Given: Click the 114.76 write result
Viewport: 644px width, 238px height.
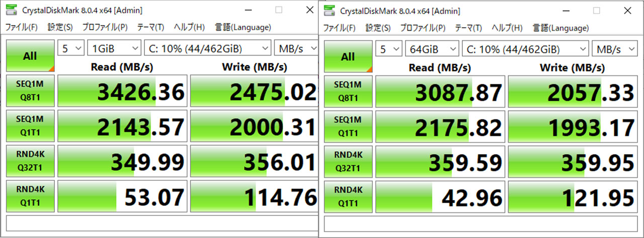Looking at the screenshot, I should [254, 196].
